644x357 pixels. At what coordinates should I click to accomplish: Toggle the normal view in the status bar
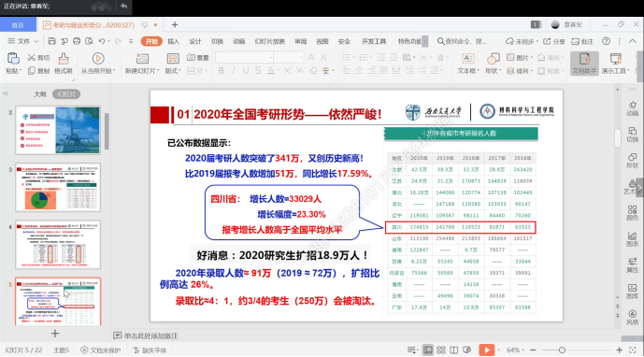(427, 350)
